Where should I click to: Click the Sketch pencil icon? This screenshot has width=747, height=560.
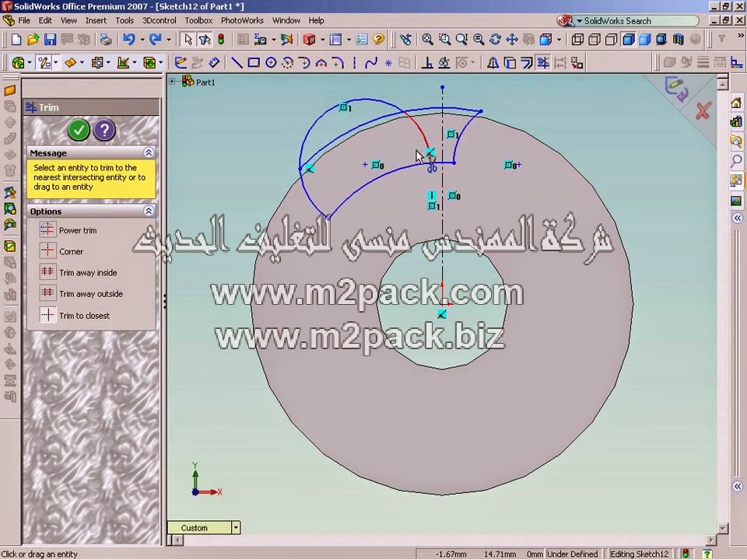pyautogui.click(x=181, y=63)
